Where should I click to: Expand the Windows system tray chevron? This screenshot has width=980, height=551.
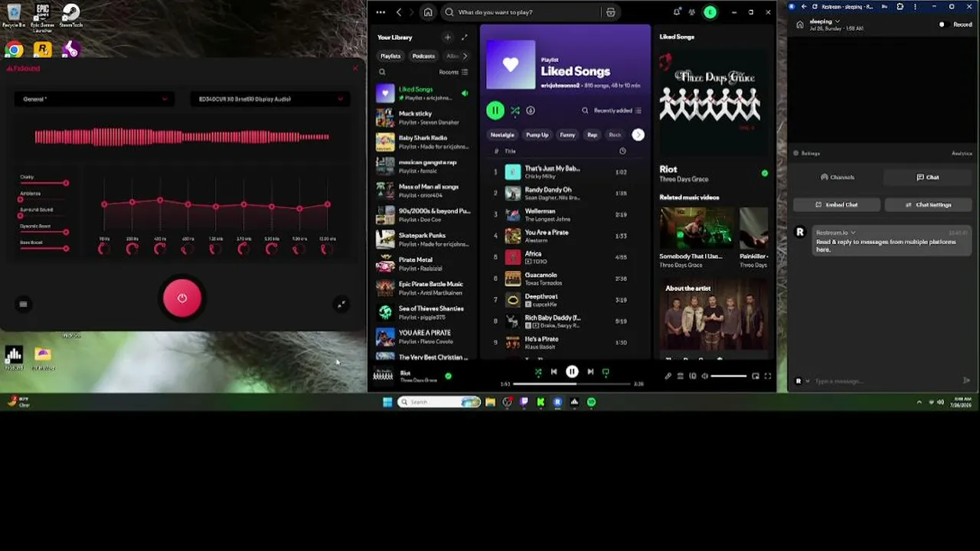point(919,402)
